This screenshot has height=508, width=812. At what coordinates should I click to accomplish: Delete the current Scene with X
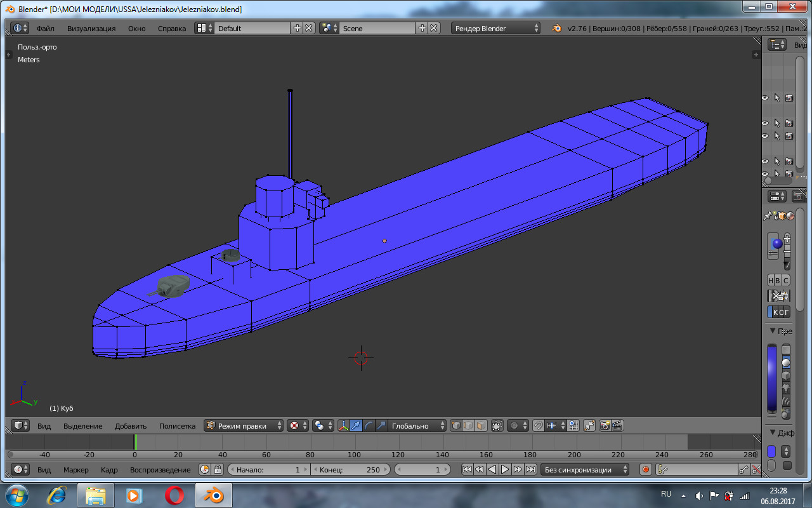point(434,29)
